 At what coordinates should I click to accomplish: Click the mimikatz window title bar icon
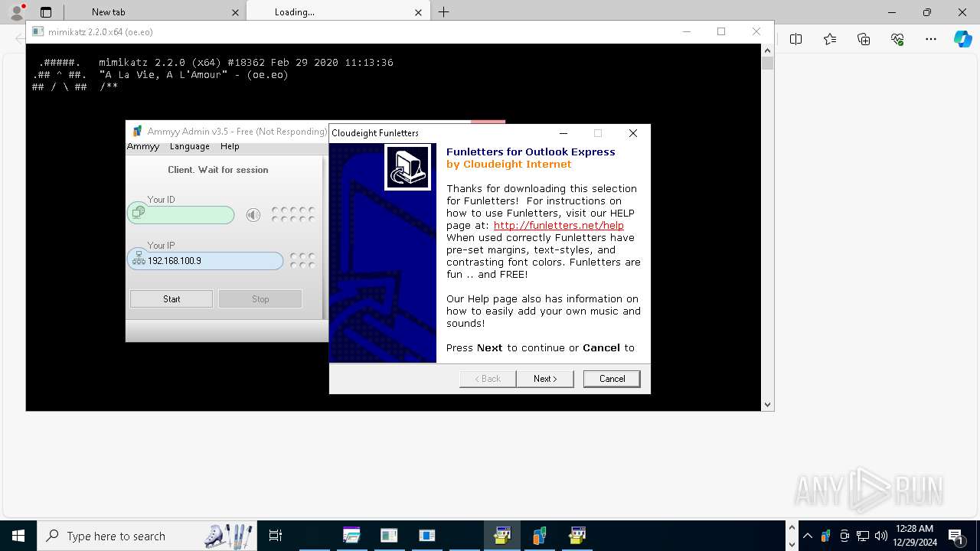38,32
